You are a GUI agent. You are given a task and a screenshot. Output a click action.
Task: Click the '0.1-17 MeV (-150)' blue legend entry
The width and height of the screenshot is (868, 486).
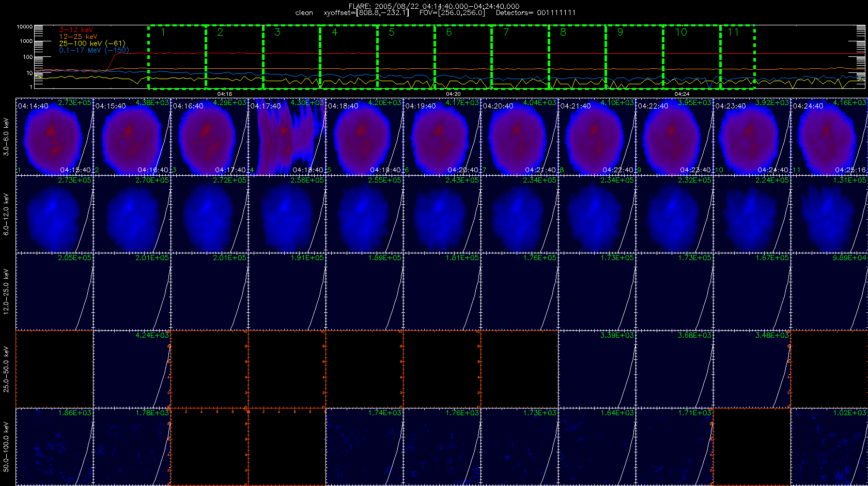point(94,50)
